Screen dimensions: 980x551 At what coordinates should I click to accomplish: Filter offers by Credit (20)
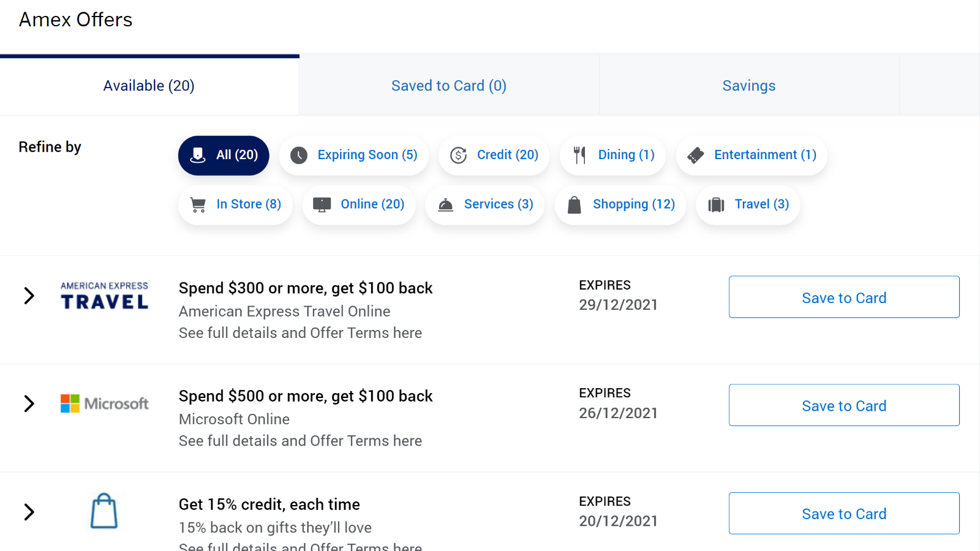point(494,156)
